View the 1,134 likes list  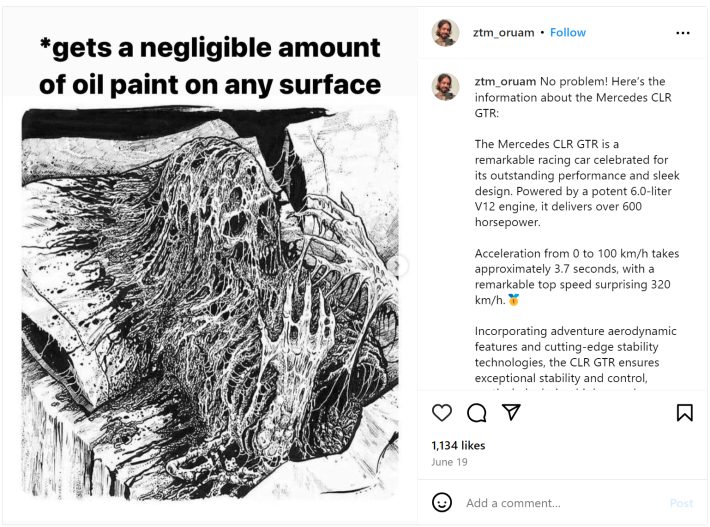click(x=458, y=445)
